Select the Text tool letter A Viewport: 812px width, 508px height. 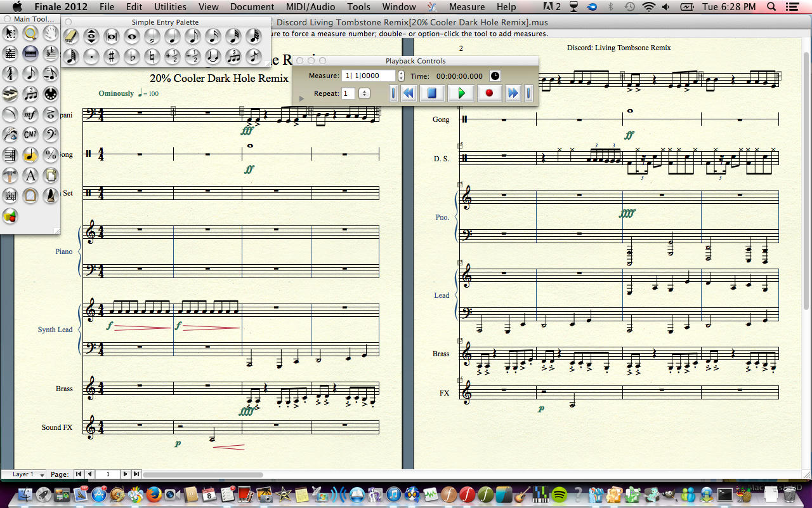click(x=30, y=175)
